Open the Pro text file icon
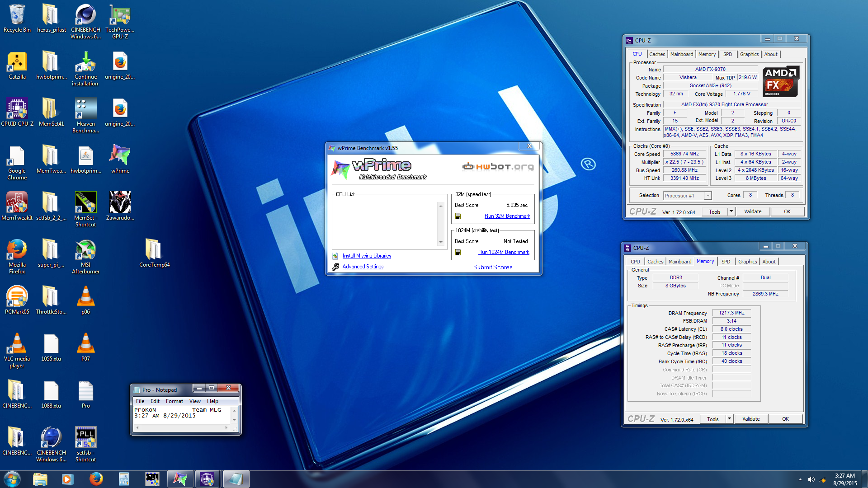This screenshot has width=868, height=488. pos(85,394)
